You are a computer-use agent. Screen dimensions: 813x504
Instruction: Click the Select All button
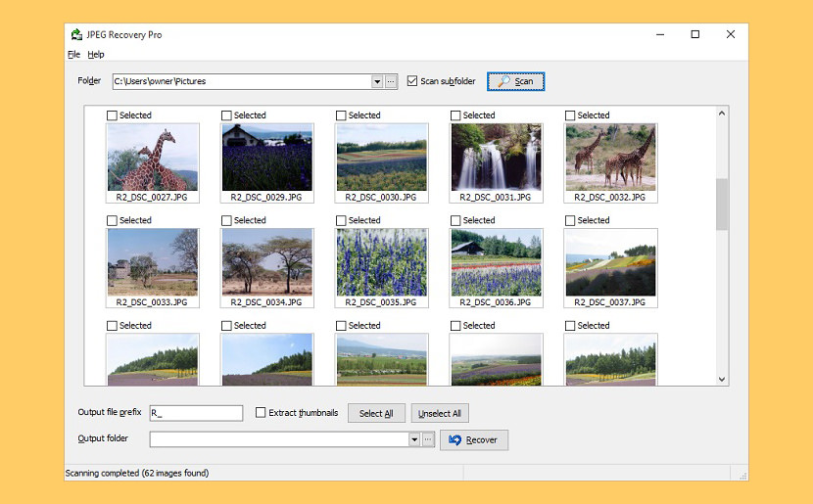pyautogui.click(x=376, y=413)
